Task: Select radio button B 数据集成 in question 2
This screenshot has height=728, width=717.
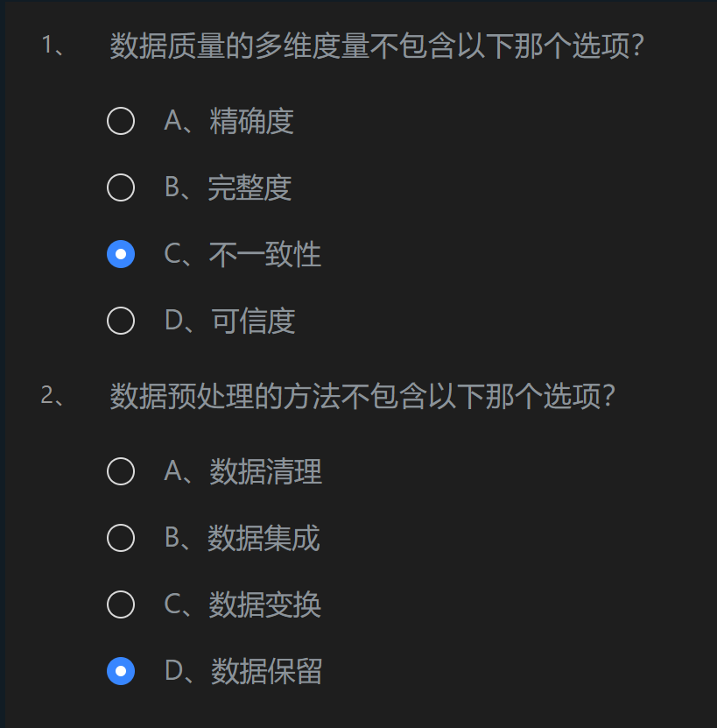Action: (x=121, y=538)
